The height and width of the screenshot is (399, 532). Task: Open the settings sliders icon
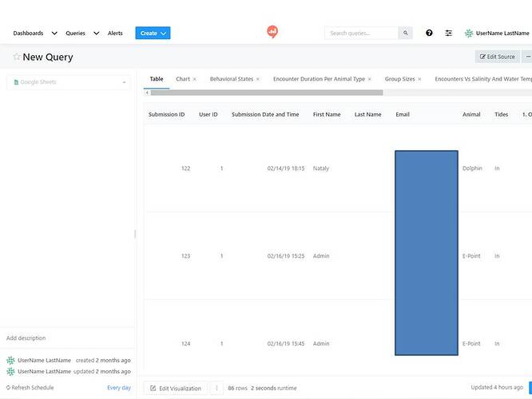(x=448, y=33)
